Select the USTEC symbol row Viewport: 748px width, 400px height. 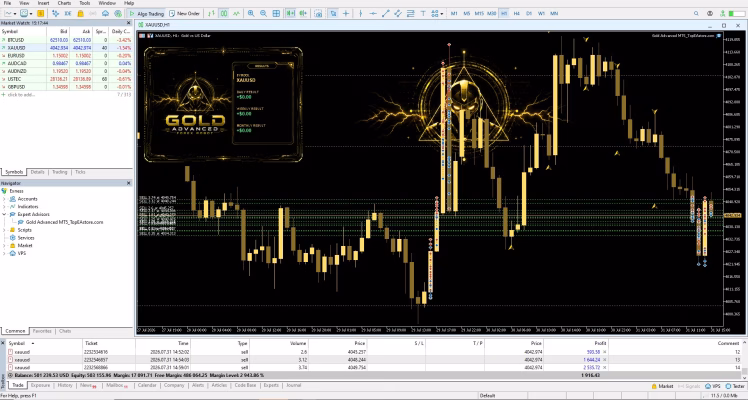pyautogui.click(x=66, y=79)
